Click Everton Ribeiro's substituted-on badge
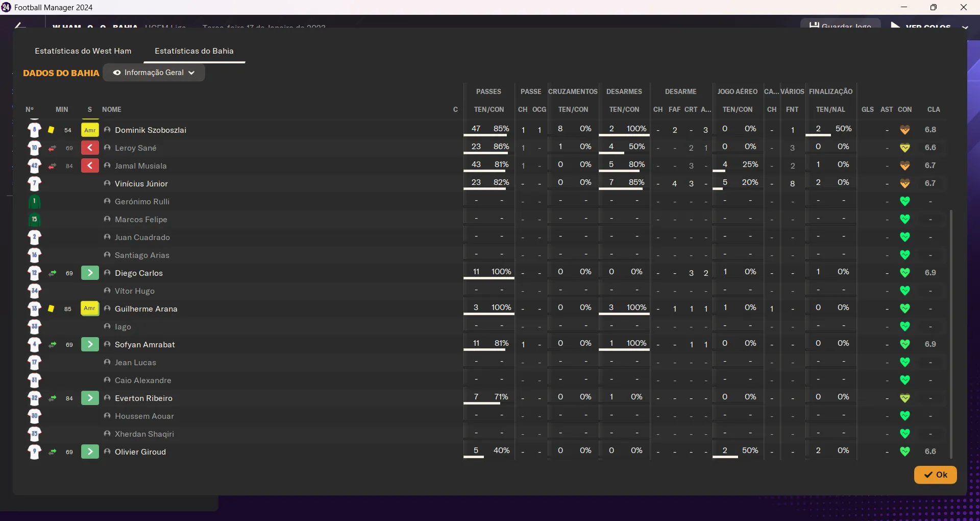This screenshot has width=980, height=521. tap(90, 398)
